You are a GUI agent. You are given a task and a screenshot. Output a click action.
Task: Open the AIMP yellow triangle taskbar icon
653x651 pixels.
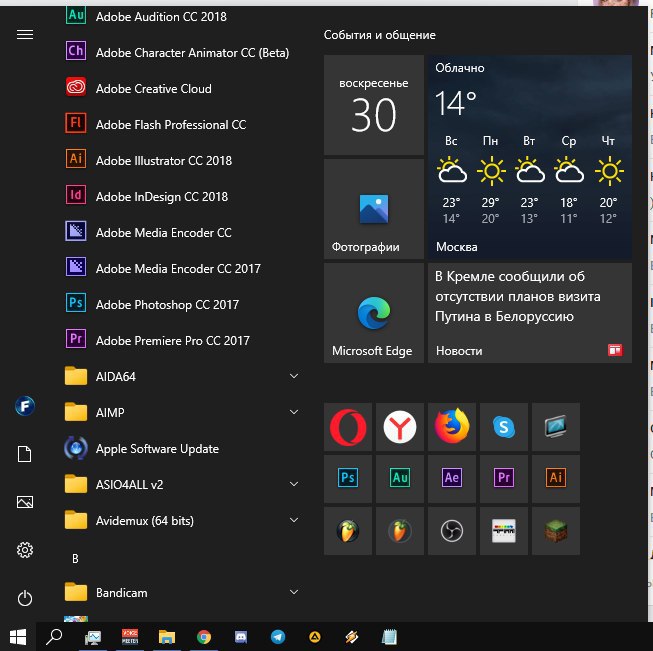[x=315, y=636]
